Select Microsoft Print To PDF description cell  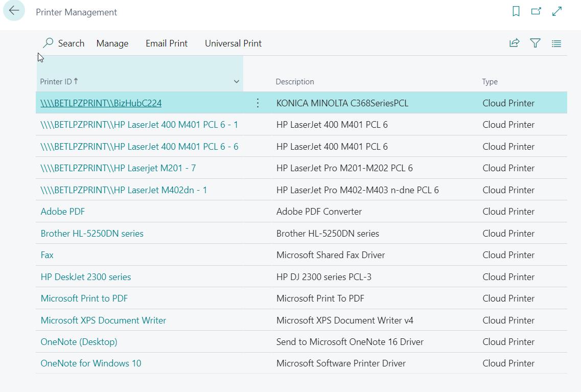point(320,298)
